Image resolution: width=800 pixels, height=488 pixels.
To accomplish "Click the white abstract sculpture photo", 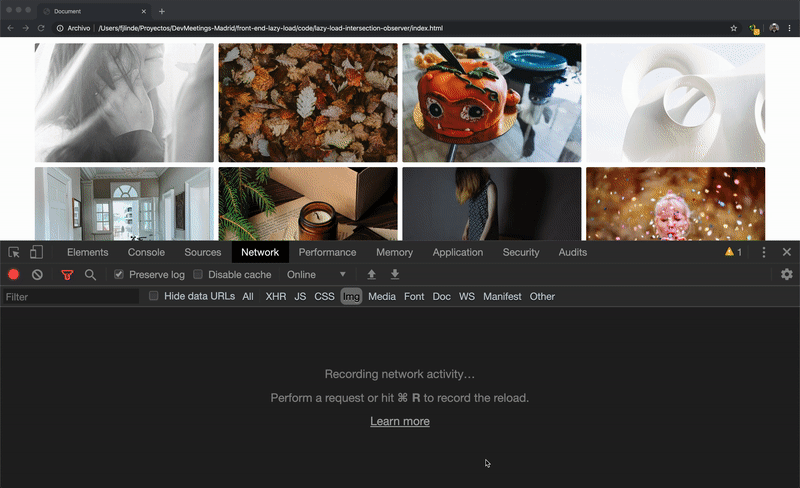I will click(676, 103).
